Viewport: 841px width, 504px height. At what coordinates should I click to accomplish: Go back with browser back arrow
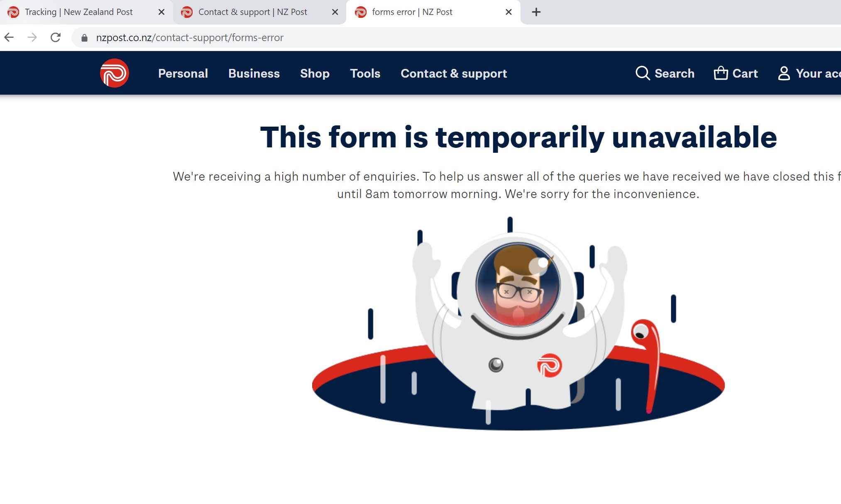9,38
